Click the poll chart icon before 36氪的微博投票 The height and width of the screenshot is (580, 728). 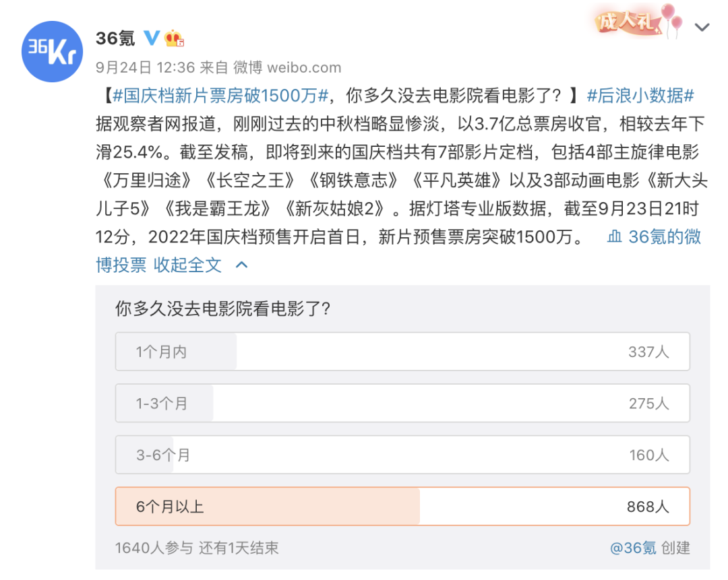[614, 237]
